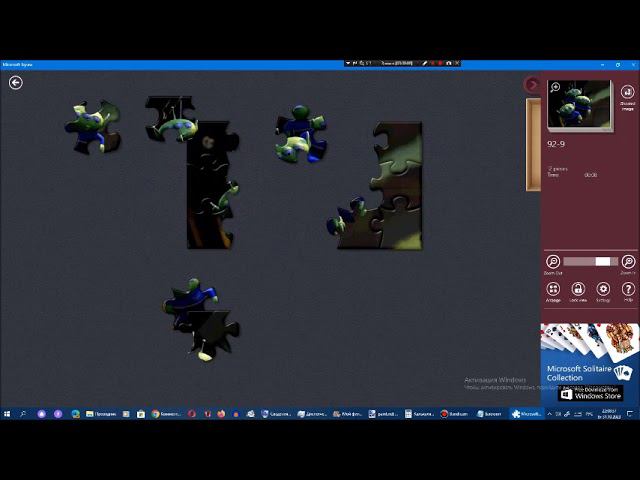Select the alien head puzzle piece at top left
This screenshot has height=480, width=640.
[x=93, y=127]
